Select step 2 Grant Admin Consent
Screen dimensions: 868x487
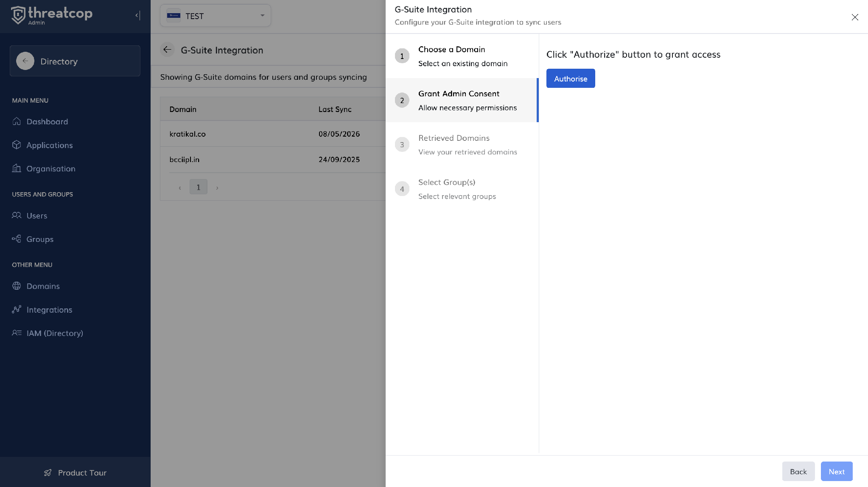(462, 100)
